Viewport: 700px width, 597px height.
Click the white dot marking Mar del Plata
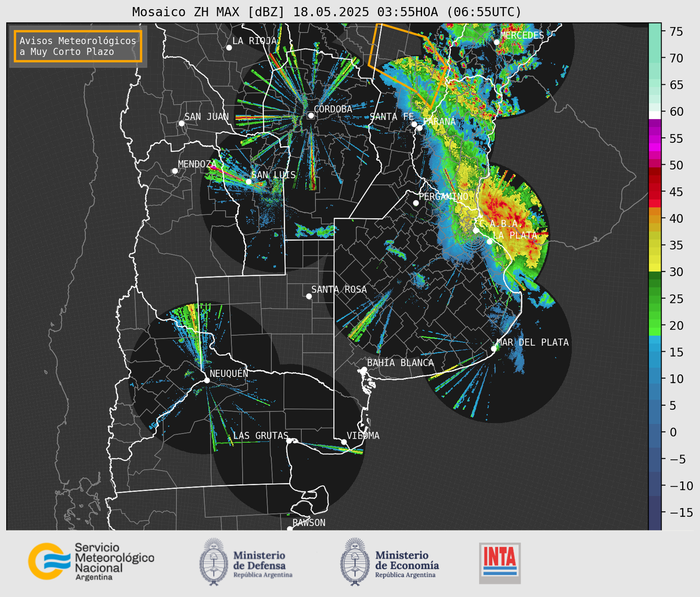pyautogui.click(x=494, y=349)
